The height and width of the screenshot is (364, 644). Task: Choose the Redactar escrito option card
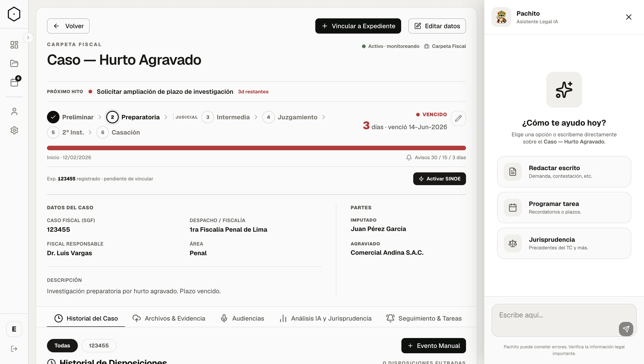[564, 172]
